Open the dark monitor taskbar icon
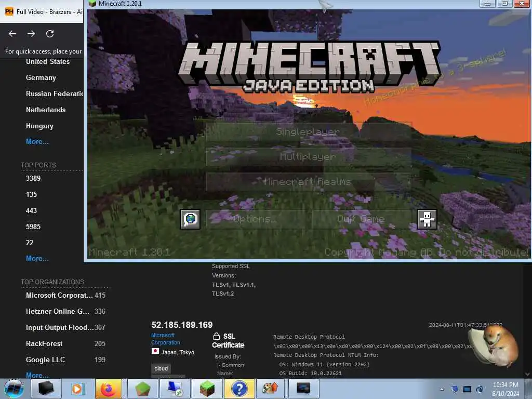532x399 pixels. [303, 389]
